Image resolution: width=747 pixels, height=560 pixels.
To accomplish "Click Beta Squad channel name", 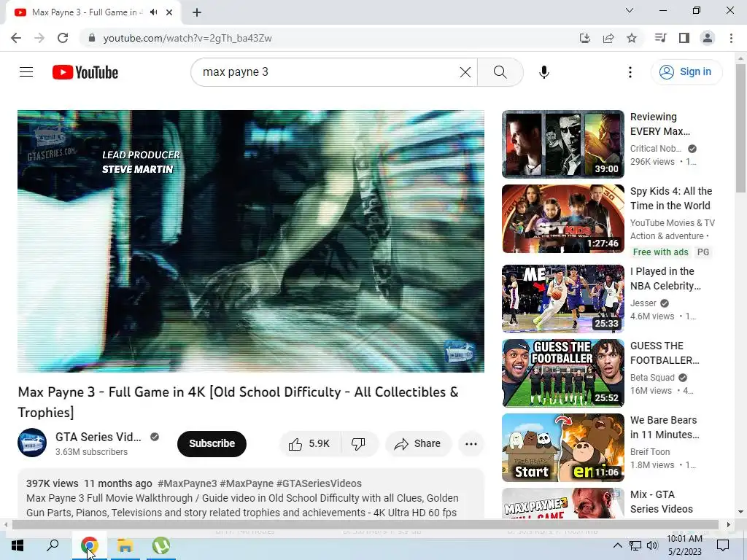I will (x=652, y=378).
